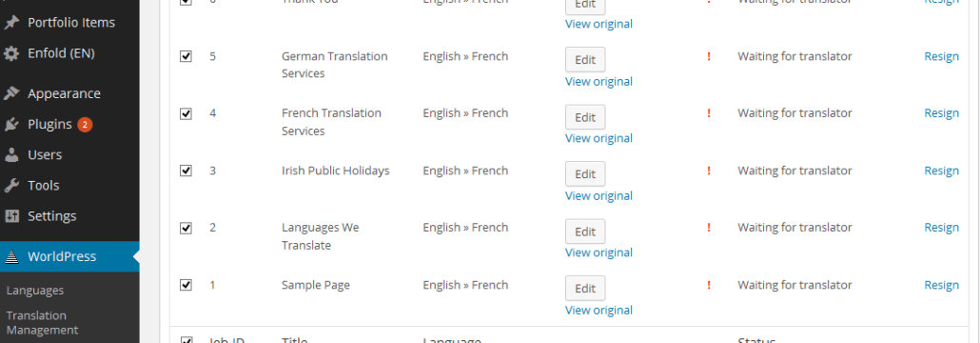Click the WorldPress triangle icon

point(11,256)
